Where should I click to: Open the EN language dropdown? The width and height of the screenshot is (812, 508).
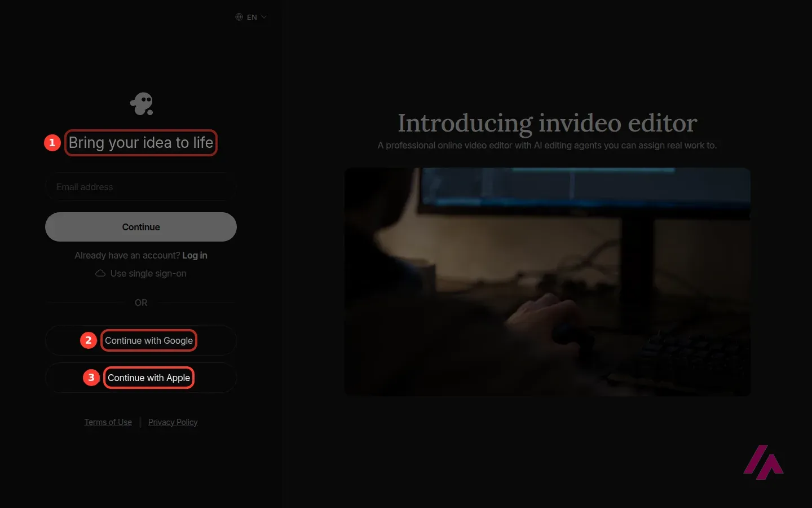coord(251,17)
